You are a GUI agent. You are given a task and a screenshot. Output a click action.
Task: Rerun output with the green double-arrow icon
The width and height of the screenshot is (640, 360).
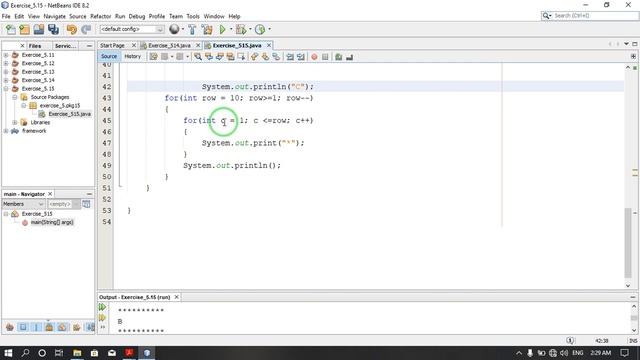pyautogui.click(x=102, y=307)
